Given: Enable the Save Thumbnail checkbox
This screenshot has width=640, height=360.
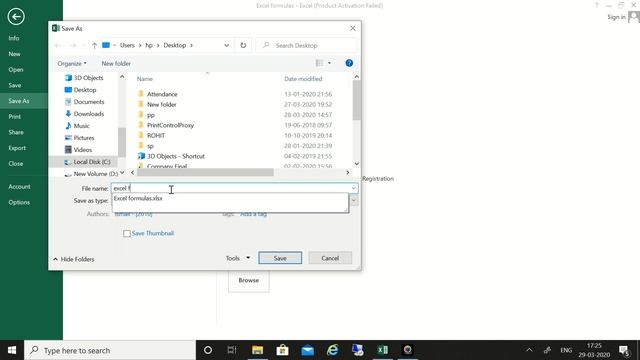Looking at the screenshot, I should pos(127,233).
